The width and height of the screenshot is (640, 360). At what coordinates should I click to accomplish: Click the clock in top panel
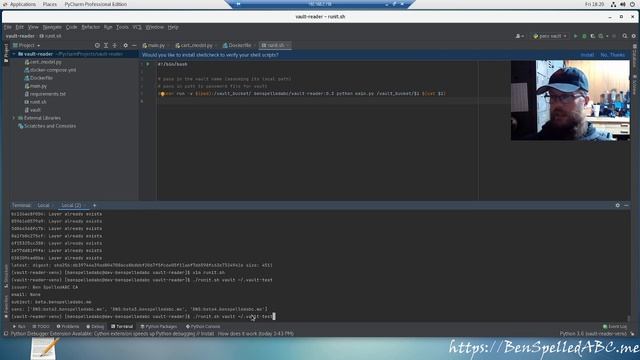pyautogui.click(x=594, y=4)
